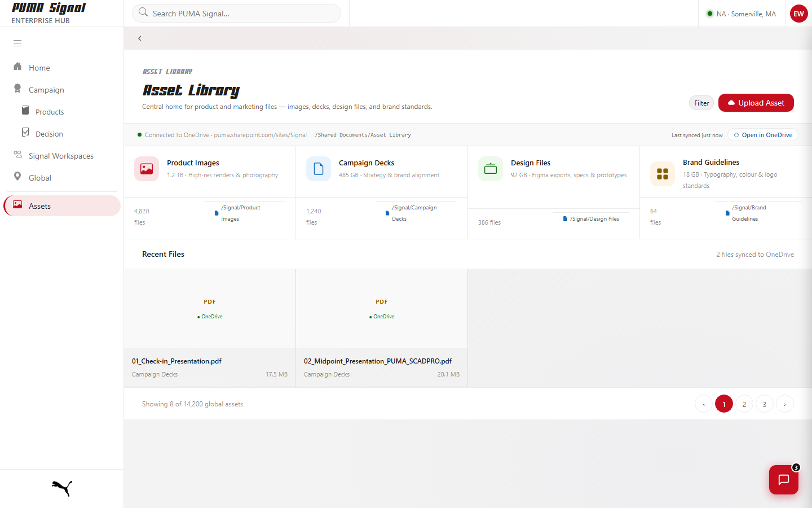Click the '4,820 files' count
Viewport: 812px width, 508px height.
[142, 217]
